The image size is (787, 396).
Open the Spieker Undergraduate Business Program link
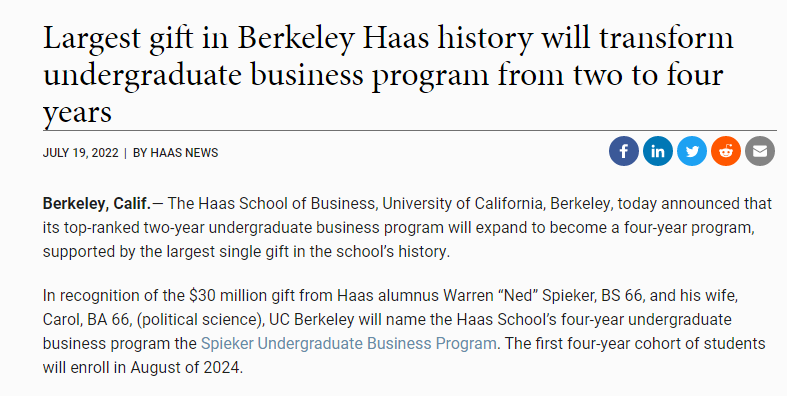[349, 343]
